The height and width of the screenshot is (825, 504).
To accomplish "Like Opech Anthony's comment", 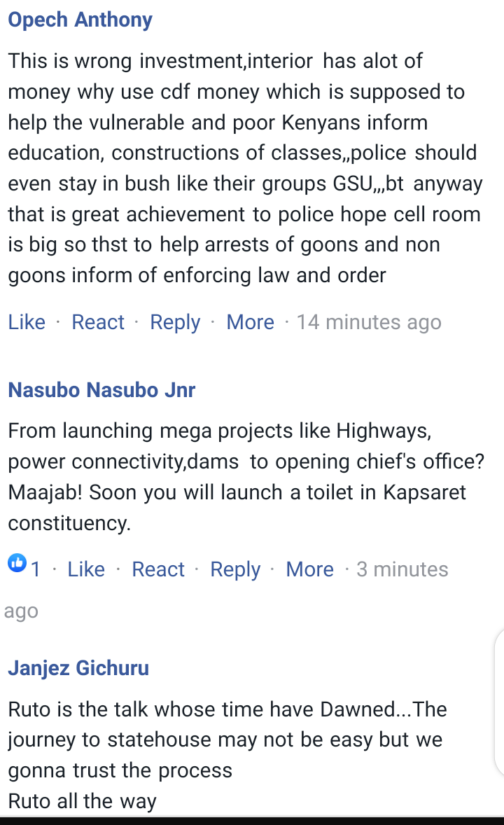I will [x=27, y=322].
